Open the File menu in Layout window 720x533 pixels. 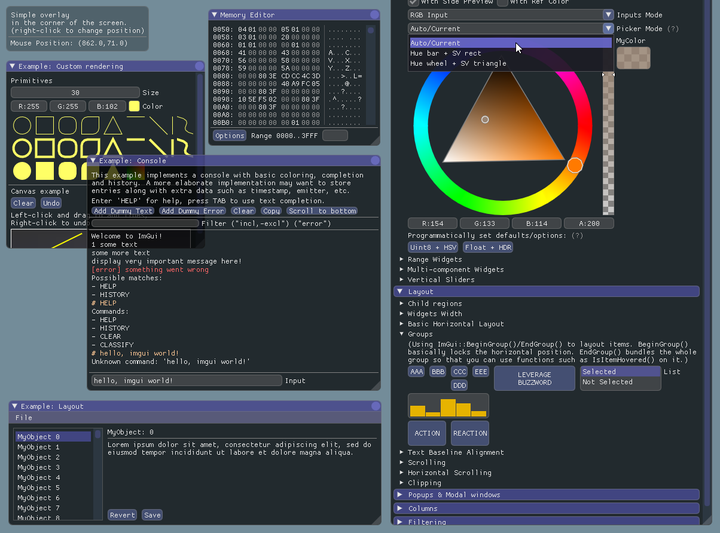click(23, 418)
